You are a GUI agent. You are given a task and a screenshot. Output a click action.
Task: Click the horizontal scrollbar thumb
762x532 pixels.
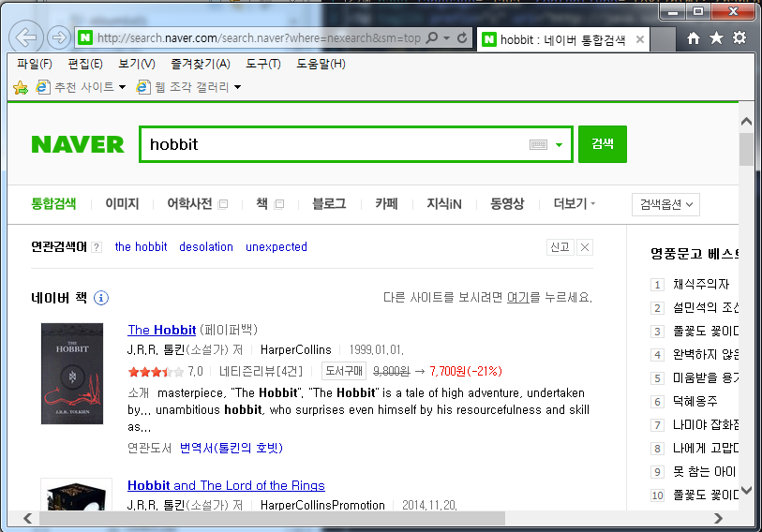pos(272,518)
